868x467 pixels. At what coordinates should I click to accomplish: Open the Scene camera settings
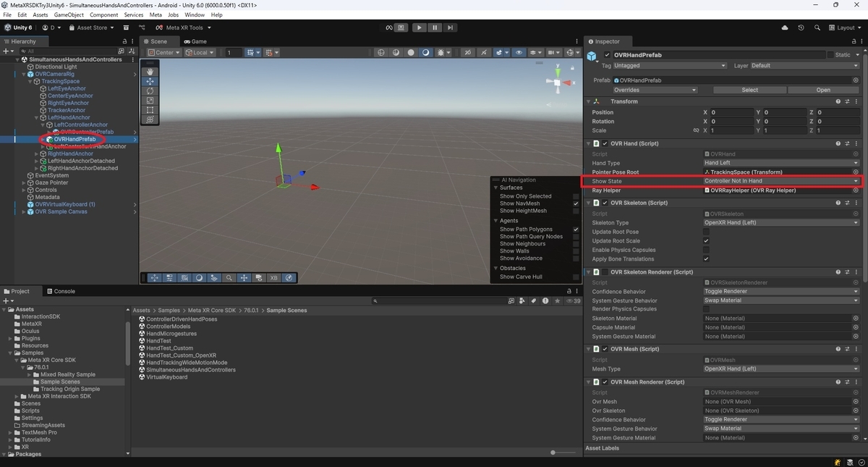tap(553, 53)
